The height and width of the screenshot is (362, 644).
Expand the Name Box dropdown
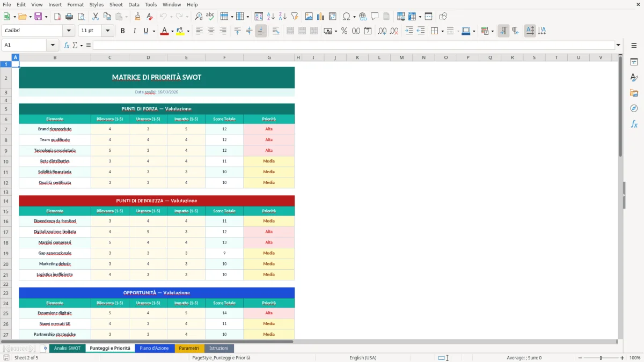point(53,45)
